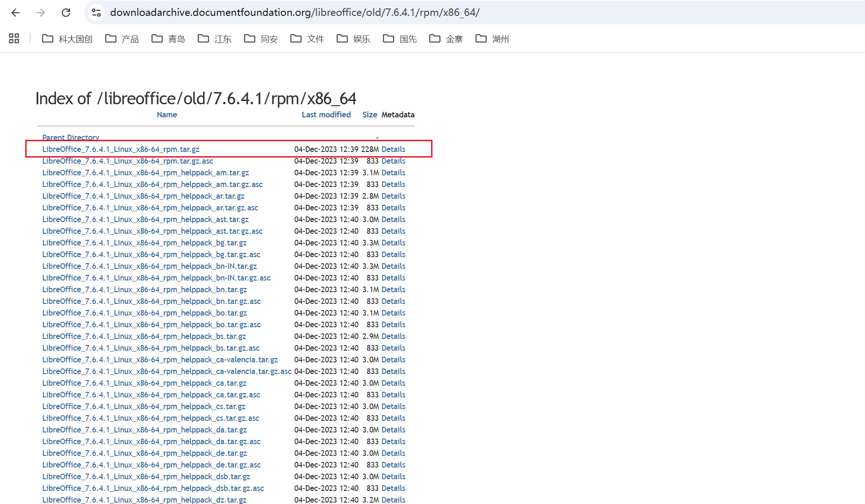This screenshot has height=504, width=865.
Task: Download helppack_dsb.tar.gz
Action: tap(146, 476)
